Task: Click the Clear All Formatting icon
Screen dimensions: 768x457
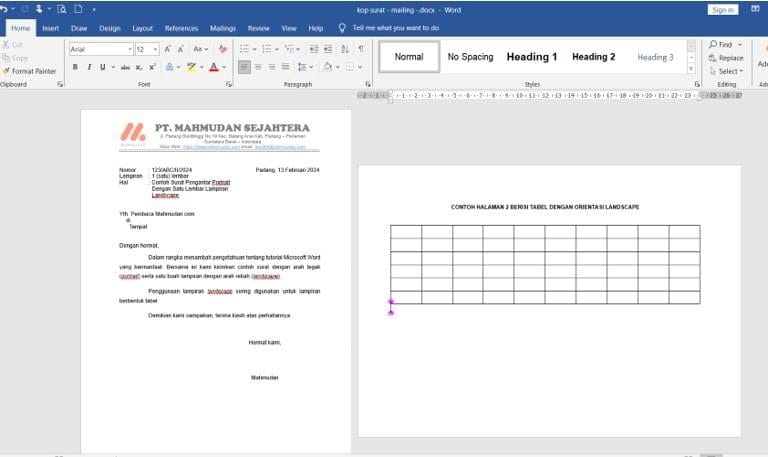Action: pyautogui.click(x=222, y=48)
